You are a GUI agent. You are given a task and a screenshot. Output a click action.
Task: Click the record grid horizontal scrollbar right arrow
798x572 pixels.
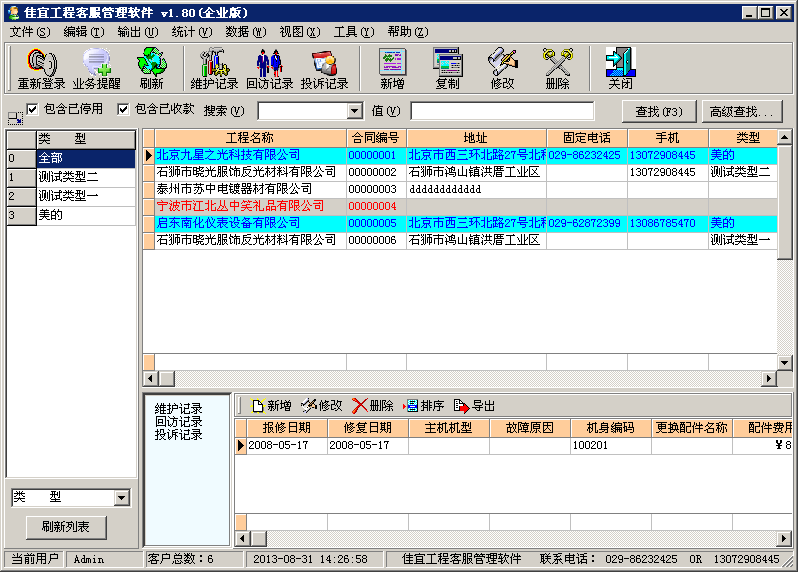coord(784,538)
